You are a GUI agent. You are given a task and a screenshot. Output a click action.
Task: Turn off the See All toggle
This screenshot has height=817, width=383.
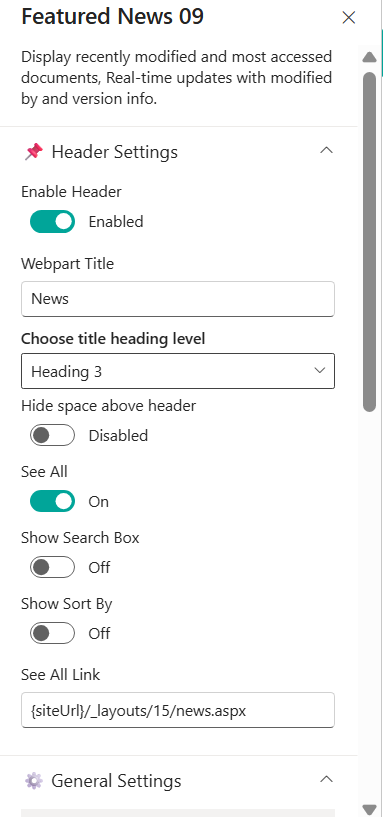tap(52, 501)
